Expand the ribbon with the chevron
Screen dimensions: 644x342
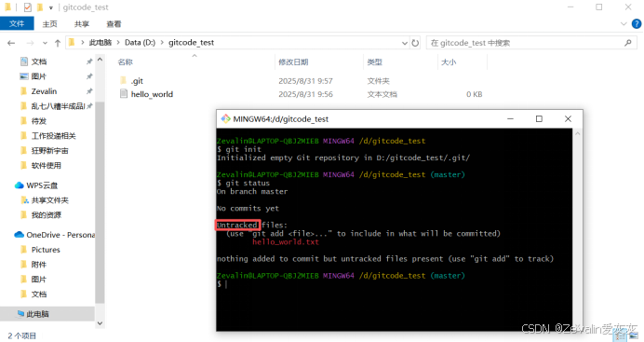click(624, 24)
